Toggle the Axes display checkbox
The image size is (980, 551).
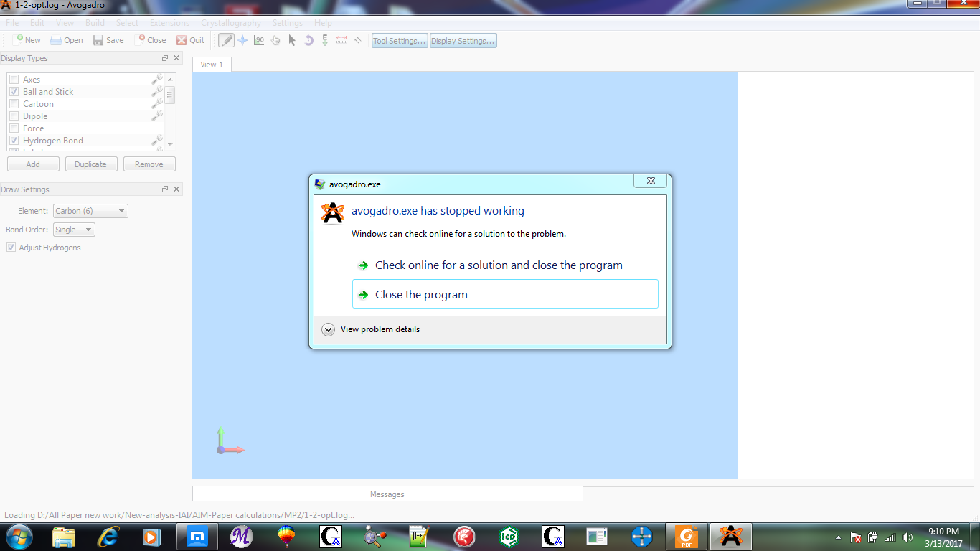click(x=14, y=79)
